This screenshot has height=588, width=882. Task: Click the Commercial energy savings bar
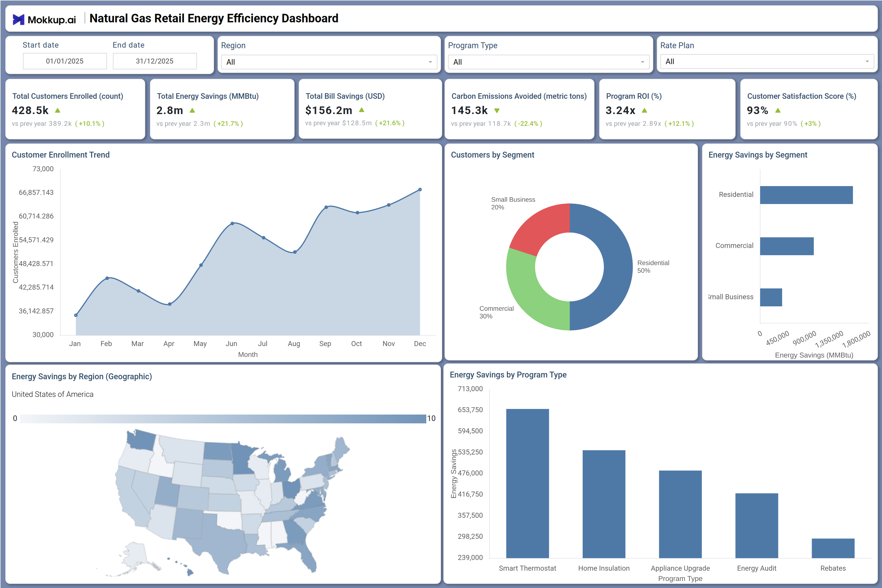787,246
